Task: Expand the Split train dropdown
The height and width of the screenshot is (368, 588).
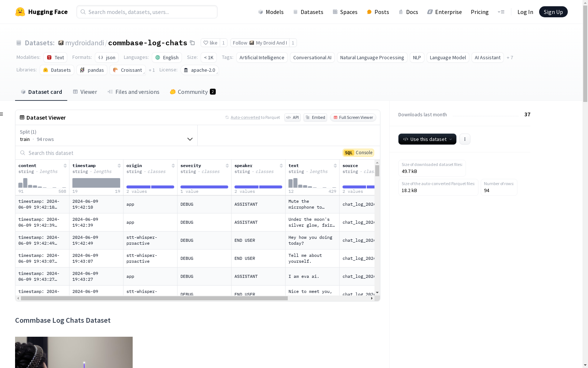Action: pos(107,135)
